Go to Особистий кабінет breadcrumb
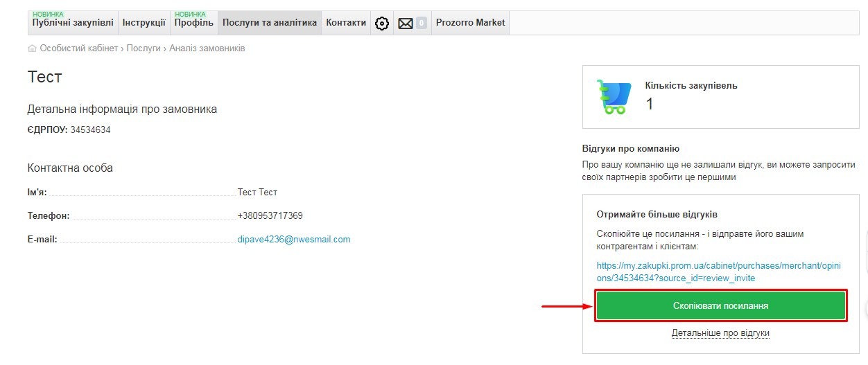 click(79, 48)
